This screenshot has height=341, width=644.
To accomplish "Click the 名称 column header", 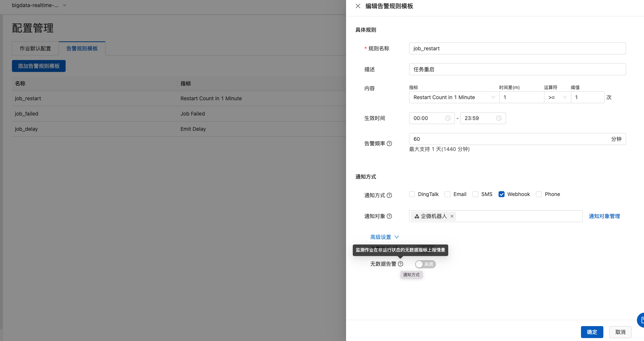I will click(20, 83).
